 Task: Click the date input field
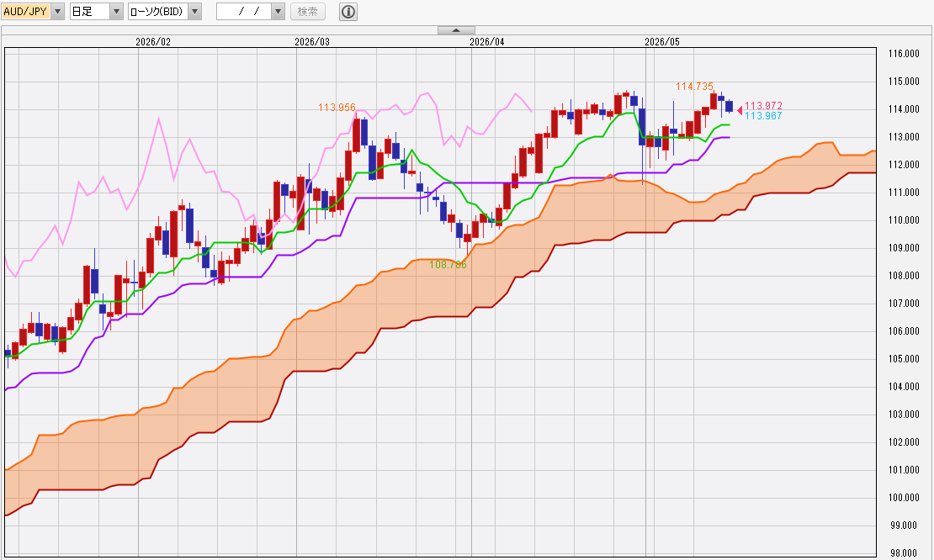click(244, 11)
